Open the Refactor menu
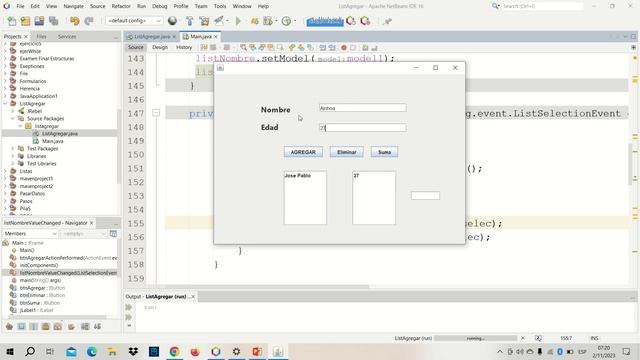 pos(121,6)
